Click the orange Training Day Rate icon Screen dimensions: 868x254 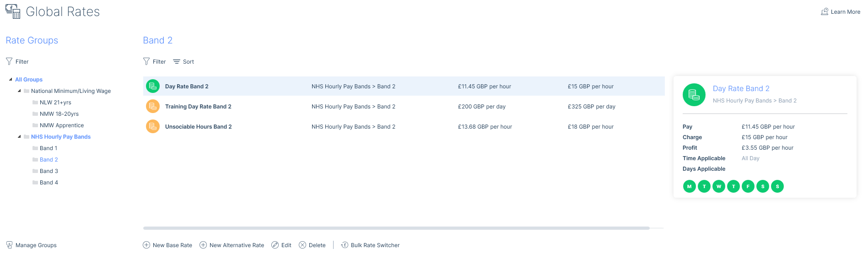[x=152, y=106]
